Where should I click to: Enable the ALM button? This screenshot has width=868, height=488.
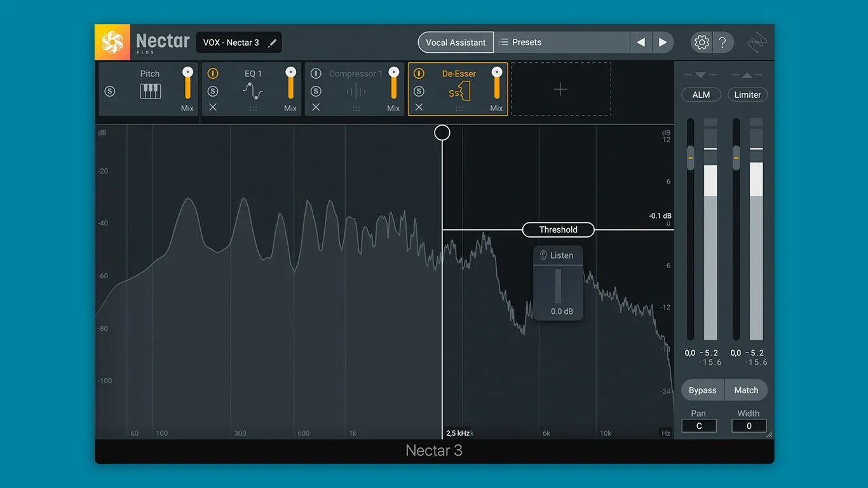coord(701,95)
